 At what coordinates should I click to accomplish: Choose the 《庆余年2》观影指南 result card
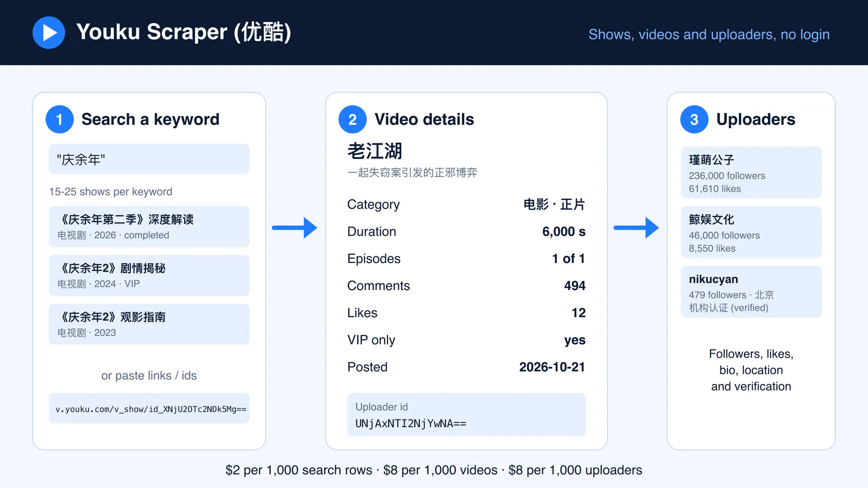click(x=149, y=324)
